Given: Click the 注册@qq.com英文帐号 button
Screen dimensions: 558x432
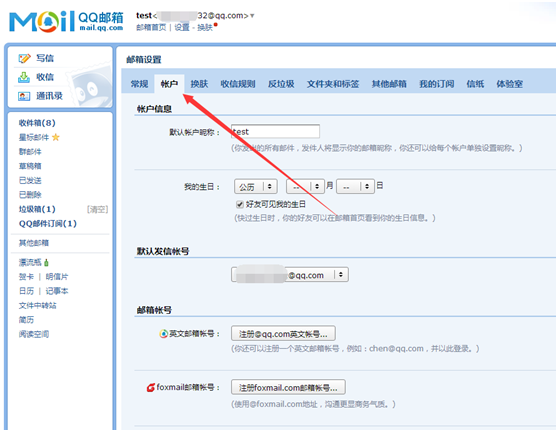Looking at the screenshot, I should click(283, 334).
